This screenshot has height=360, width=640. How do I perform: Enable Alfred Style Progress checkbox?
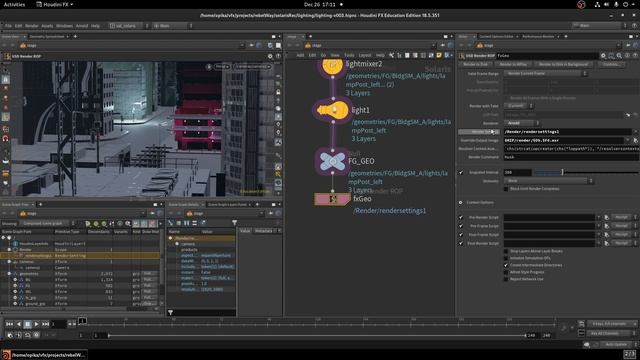point(506,272)
